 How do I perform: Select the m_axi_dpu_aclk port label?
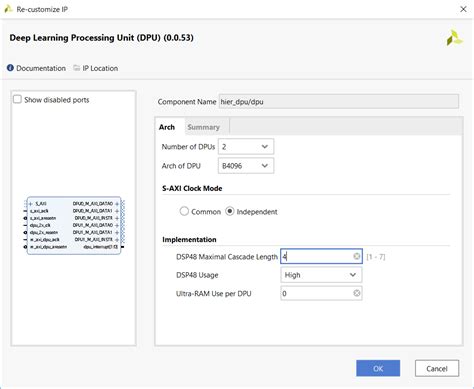[x=45, y=240]
